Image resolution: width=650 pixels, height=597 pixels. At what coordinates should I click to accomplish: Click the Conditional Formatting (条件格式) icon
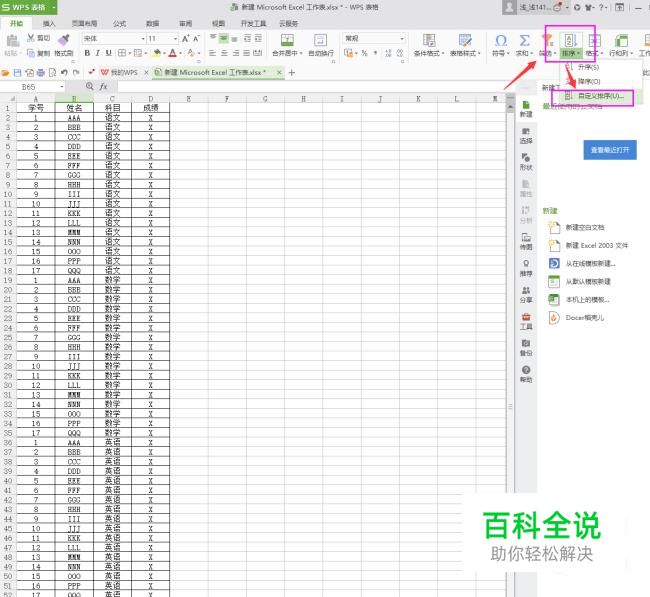pos(429,40)
